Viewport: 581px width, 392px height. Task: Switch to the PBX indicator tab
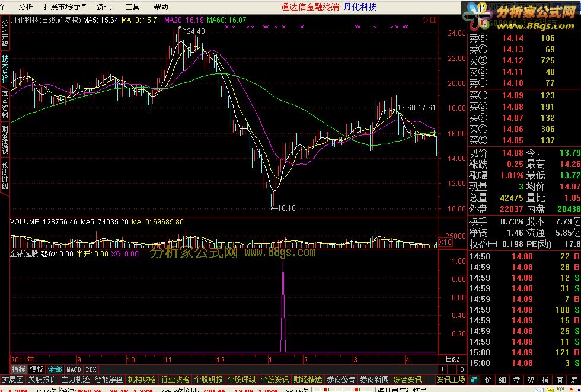coord(91,369)
